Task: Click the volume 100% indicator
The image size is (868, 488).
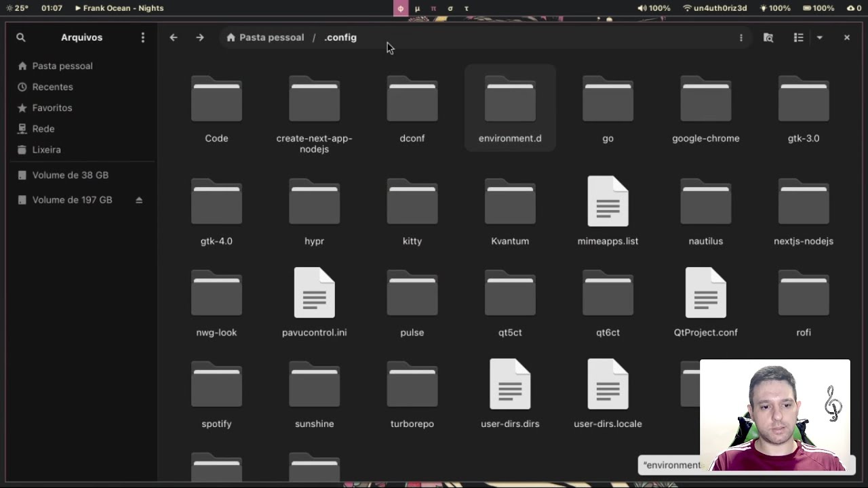Action: click(x=654, y=8)
